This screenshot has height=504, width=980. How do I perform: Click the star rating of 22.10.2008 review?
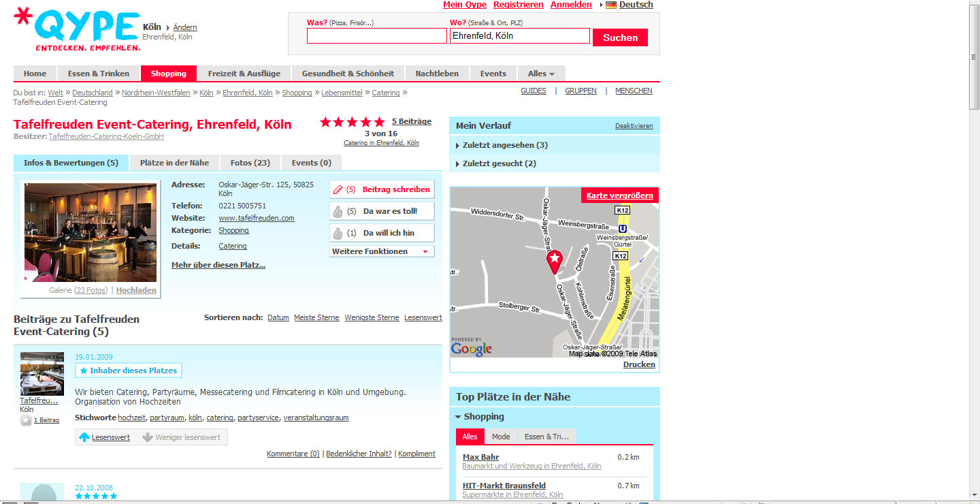click(x=96, y=496)
